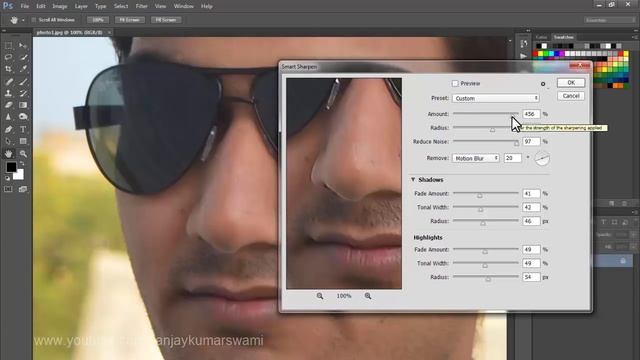The width and height of the screenshot is (640, 360).
Task: Open the Actions panel play icon
Action: coord(524,56)
